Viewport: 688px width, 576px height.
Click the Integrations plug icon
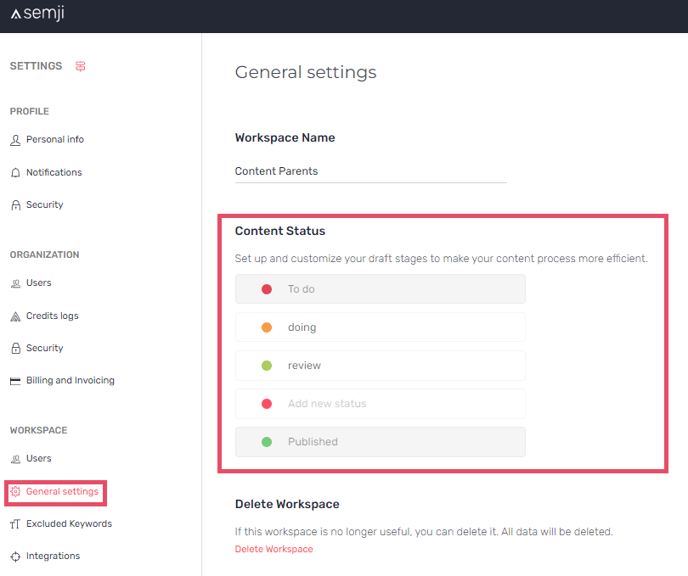coord(15,556)
